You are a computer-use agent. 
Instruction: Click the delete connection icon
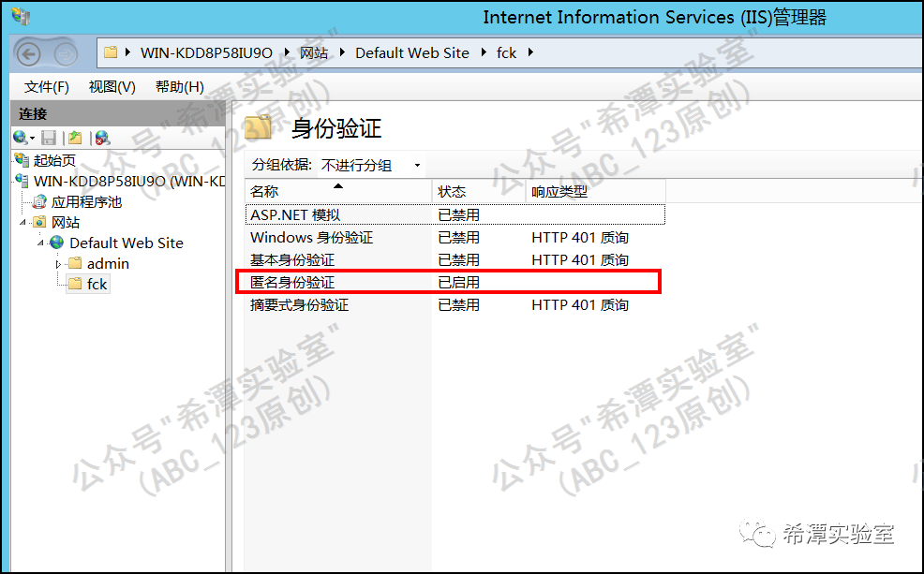pos(102,138)
